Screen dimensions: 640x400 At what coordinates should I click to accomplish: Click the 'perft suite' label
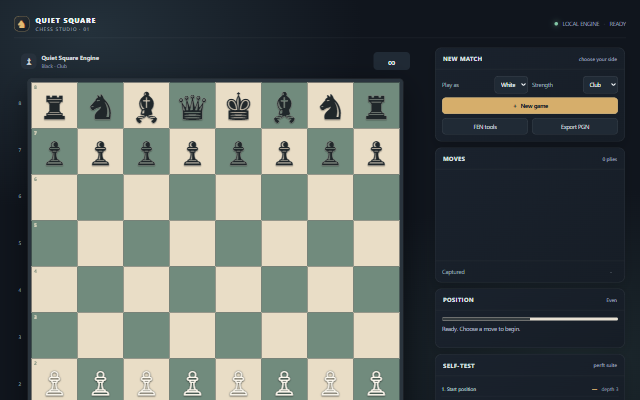[605, 365]
